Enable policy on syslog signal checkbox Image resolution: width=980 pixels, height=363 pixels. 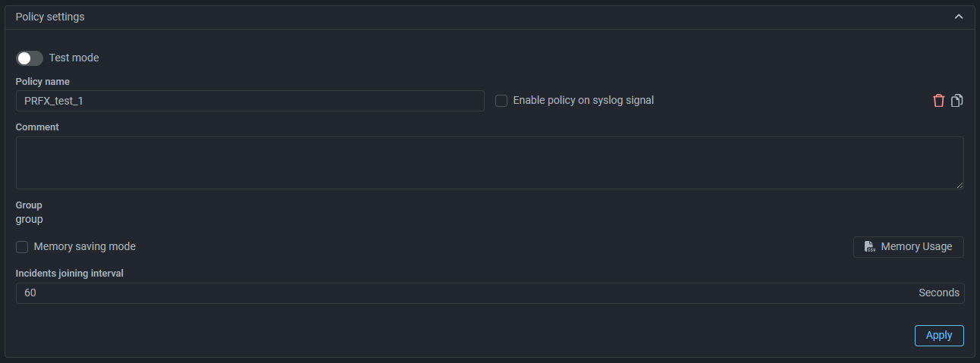pos(501,101)
